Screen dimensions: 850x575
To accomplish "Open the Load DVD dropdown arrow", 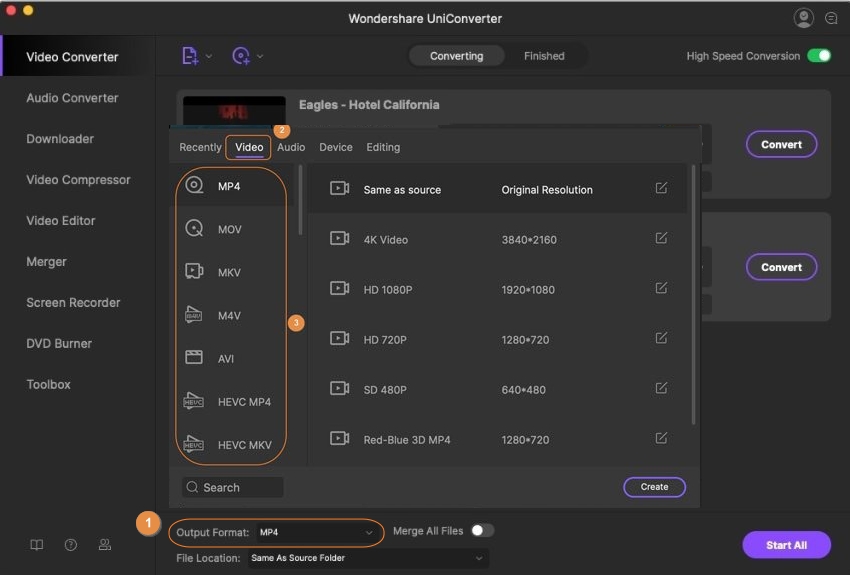I will coord(260,56).
